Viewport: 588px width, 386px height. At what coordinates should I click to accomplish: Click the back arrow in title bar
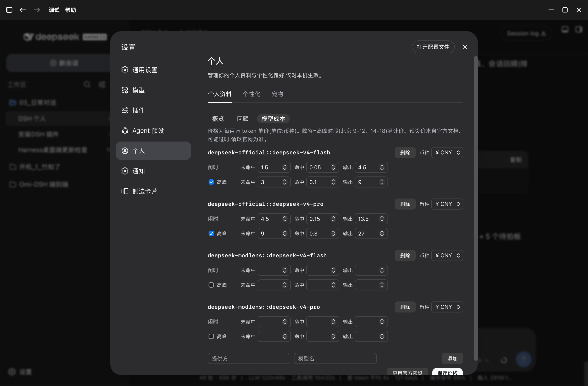(23, 10)
